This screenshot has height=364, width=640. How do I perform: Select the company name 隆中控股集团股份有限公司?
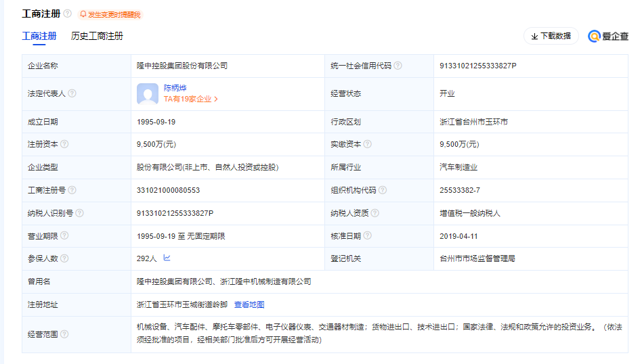coord(182,66)
